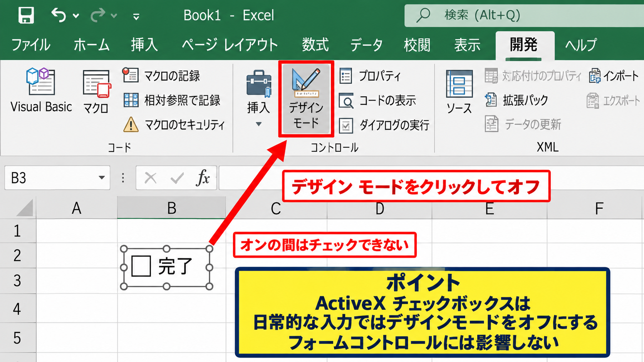This screenshot has height=362, width=644.
Task: Open the ページ レイアウト tab
Action: (x=230, y=45)
